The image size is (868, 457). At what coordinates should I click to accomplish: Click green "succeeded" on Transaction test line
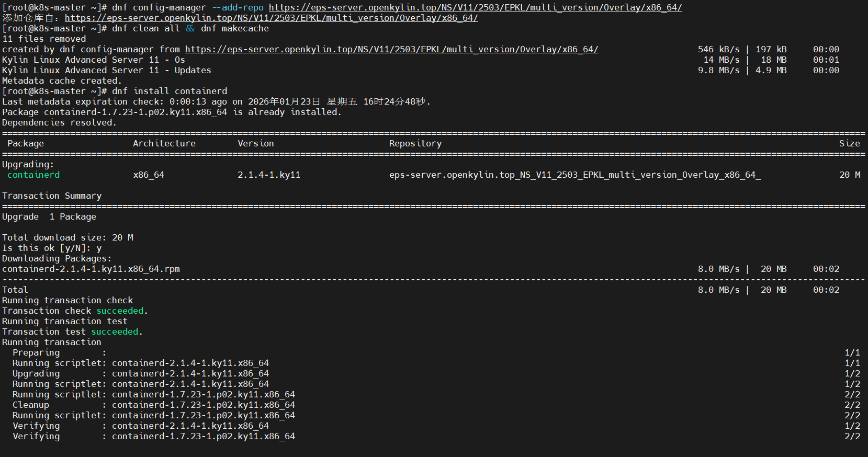click(115, 332)
